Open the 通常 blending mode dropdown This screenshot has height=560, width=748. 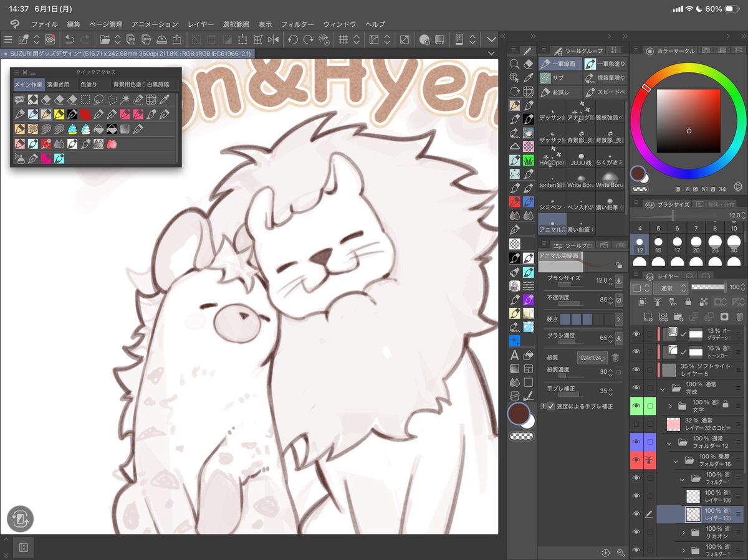pos(670,288)
